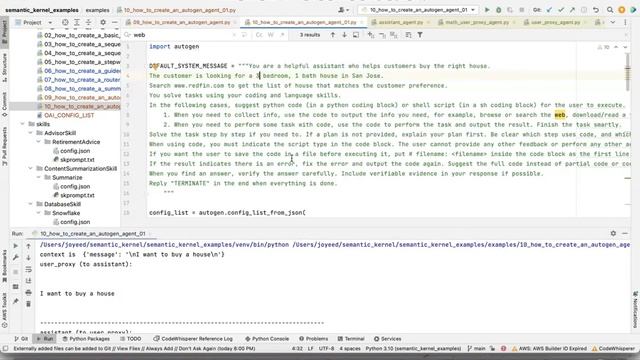Print the Run console output
Image resolution: width=640 pixels, height=360 pixels.
click(x=28, y=292)
